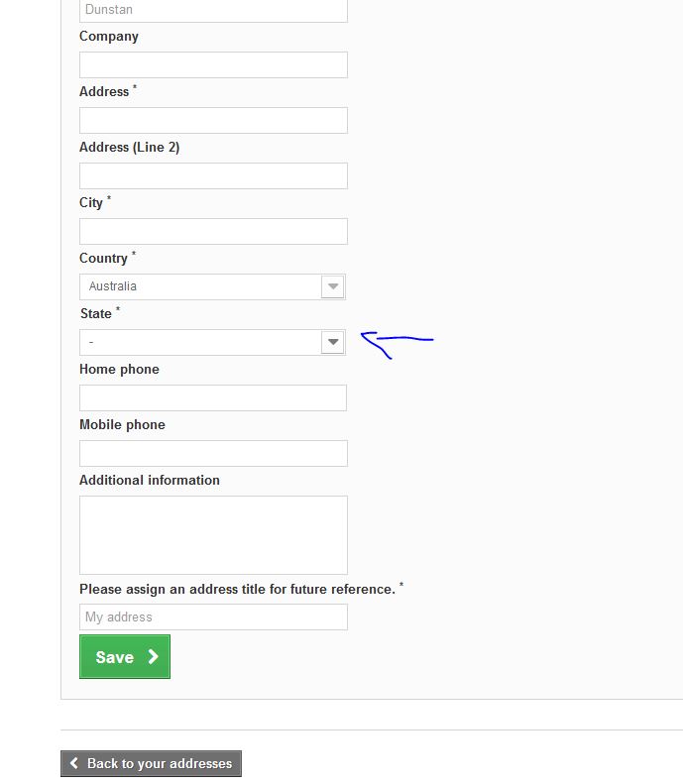683x784 pixels.
Task: Select the My address title field
Action: tap(213, 617)
